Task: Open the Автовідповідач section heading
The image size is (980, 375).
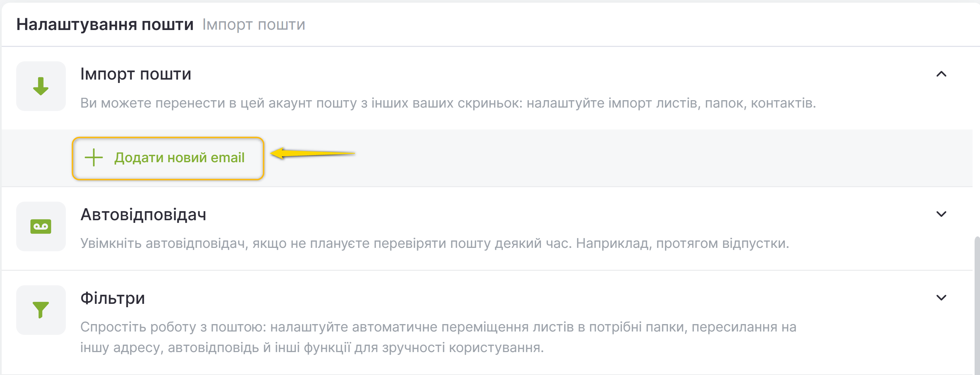Action: (143, 215)
